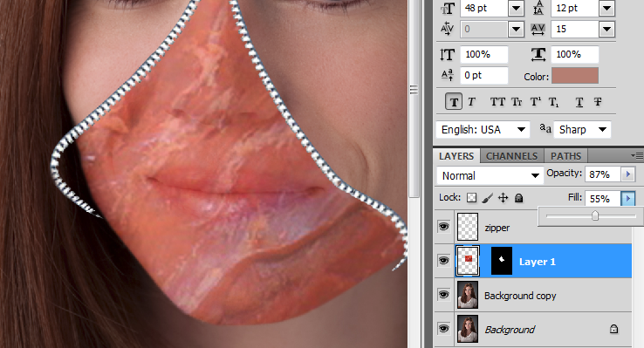Open the kerning dropdown arrow

(x=516, y=29)
